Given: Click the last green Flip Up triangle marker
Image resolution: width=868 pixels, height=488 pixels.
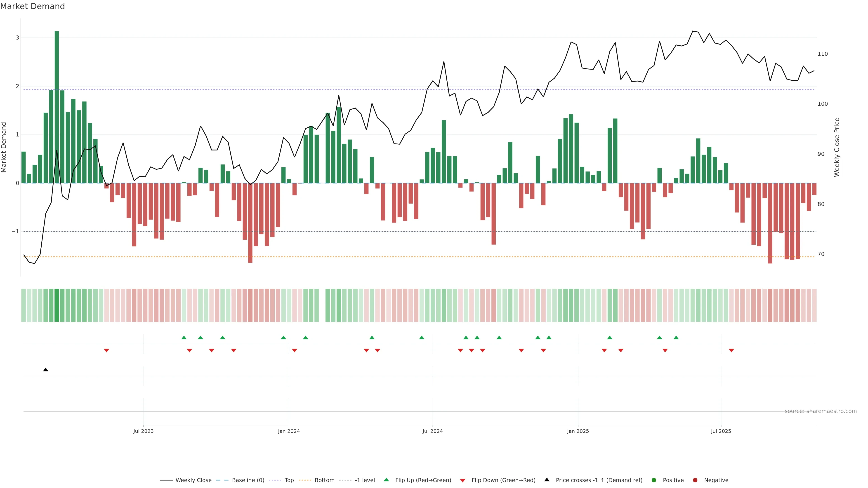Looking at the screenshot, I should pyautogui.click(x=676, y=338).
